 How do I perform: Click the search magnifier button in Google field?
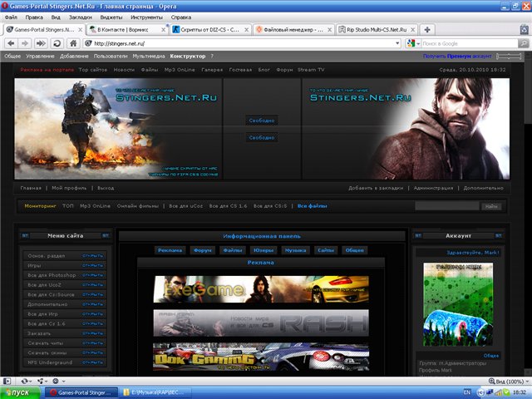pos(523,43)
